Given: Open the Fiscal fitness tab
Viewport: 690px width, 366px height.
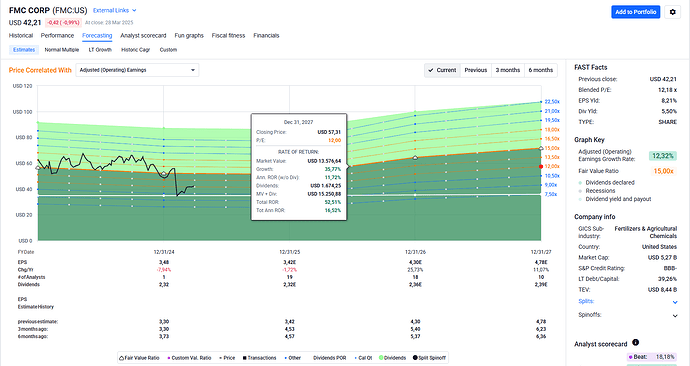Looking at the screenshot, I should pyautogui.click(x=228, y=36).
